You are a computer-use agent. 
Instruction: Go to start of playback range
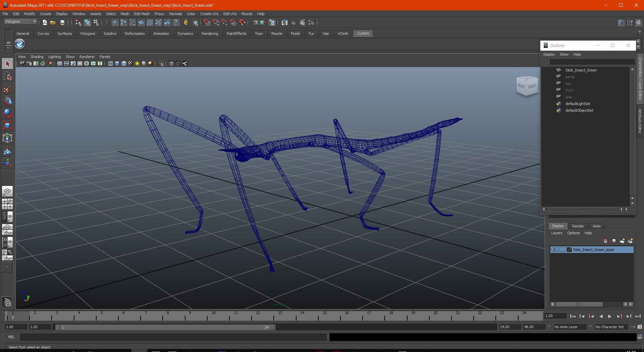click(573, 316)
